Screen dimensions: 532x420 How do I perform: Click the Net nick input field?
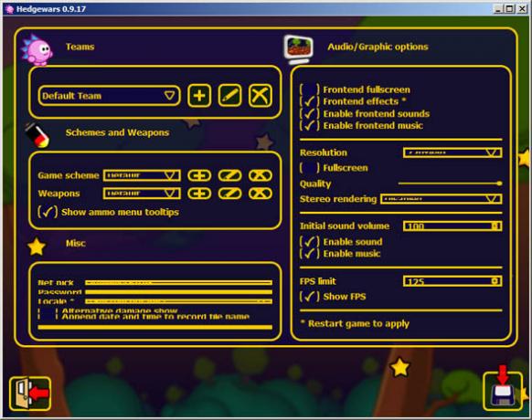[x=178, y=282]
